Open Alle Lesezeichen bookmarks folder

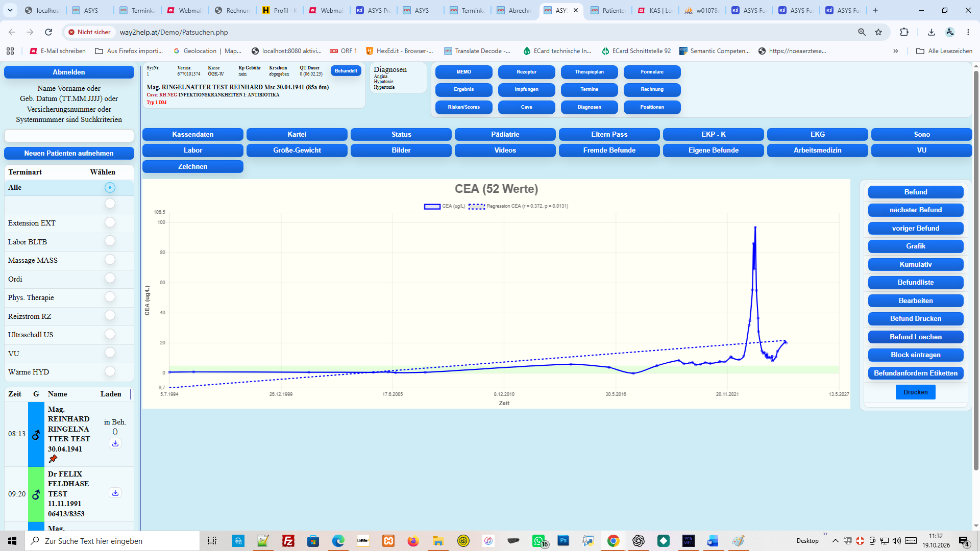tap(944, 51)
